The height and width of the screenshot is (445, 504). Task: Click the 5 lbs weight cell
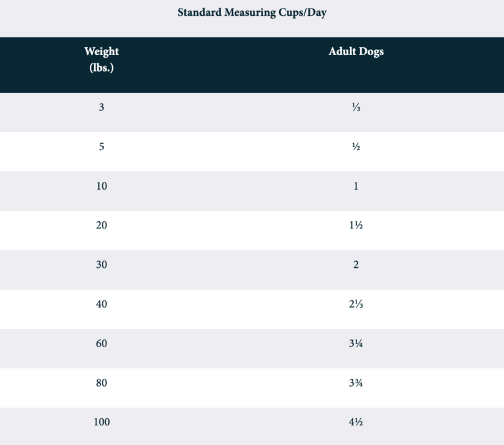[x=102, y=146]
